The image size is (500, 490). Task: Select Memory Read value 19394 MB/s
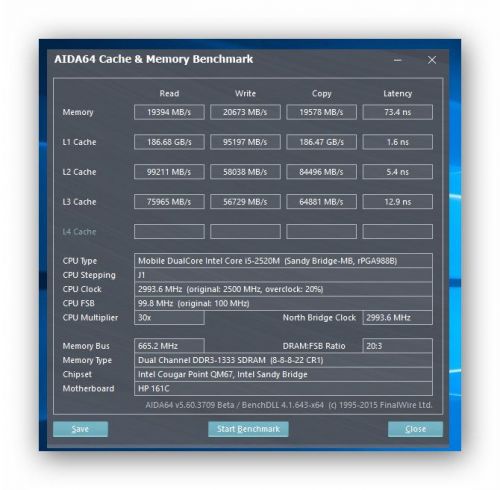(x=169, y=112)
